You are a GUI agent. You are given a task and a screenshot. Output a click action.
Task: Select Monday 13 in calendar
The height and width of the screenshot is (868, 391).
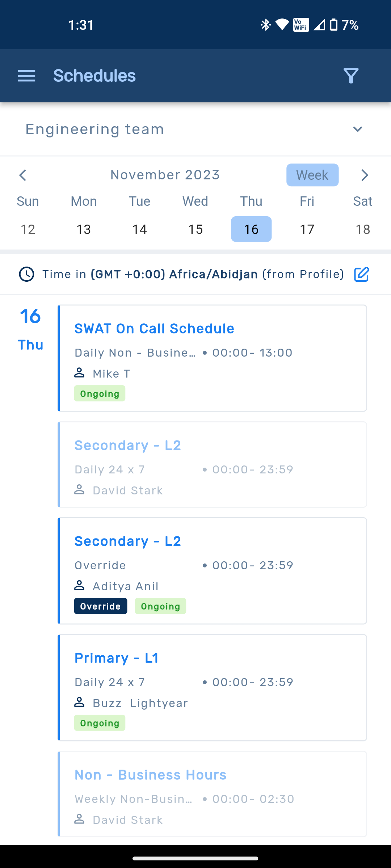point(84,229)
